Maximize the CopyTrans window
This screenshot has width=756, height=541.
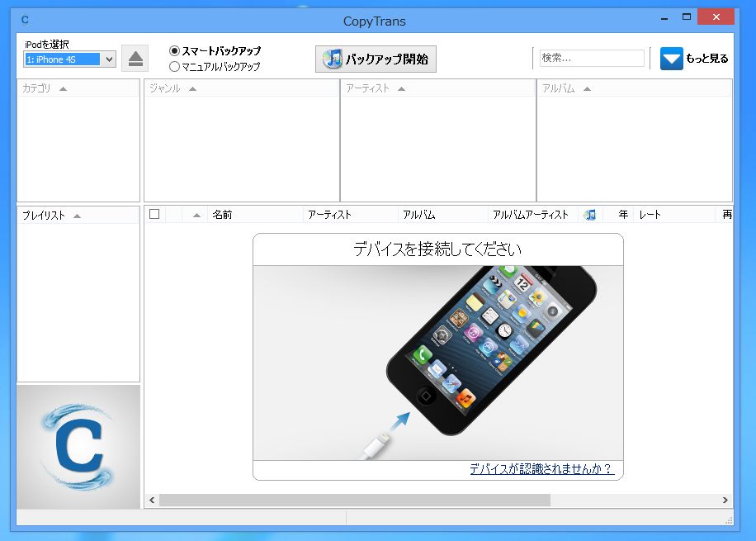tap(687, 17)
